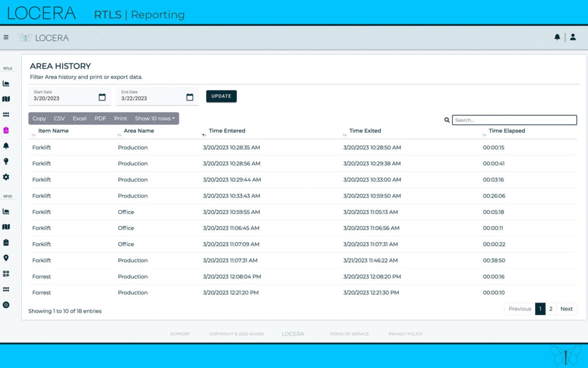
Task: Select the RFID location pin icon
Action: tap(7, 258)
